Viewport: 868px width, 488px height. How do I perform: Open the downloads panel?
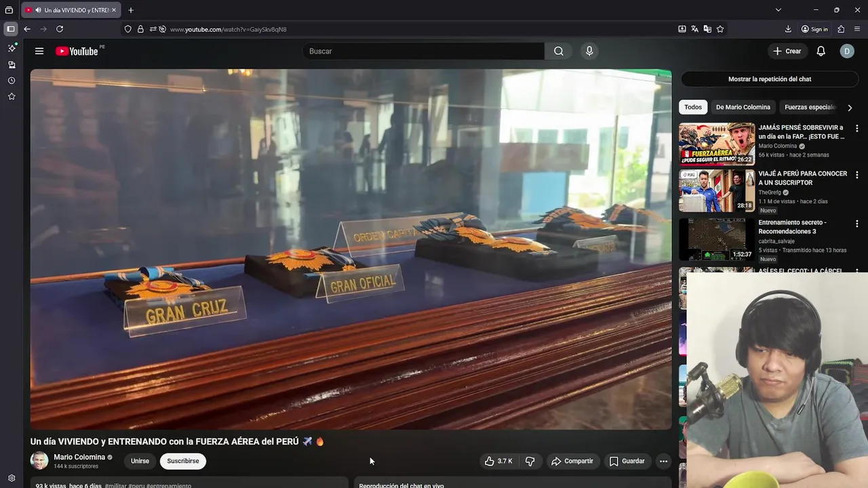[788, 29]
